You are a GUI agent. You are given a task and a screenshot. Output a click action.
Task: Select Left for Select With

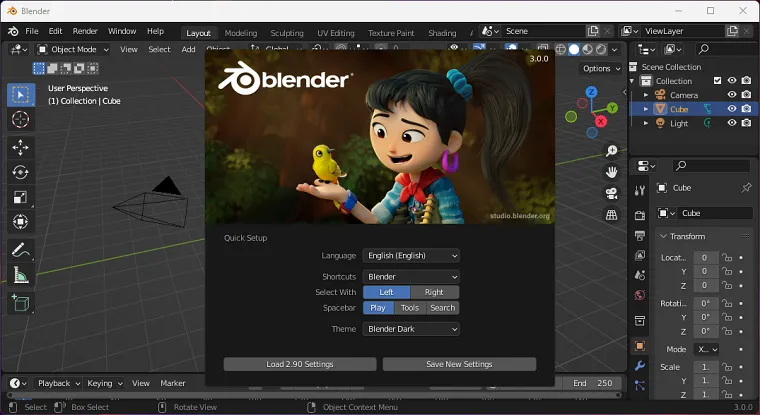coord(386,292)
